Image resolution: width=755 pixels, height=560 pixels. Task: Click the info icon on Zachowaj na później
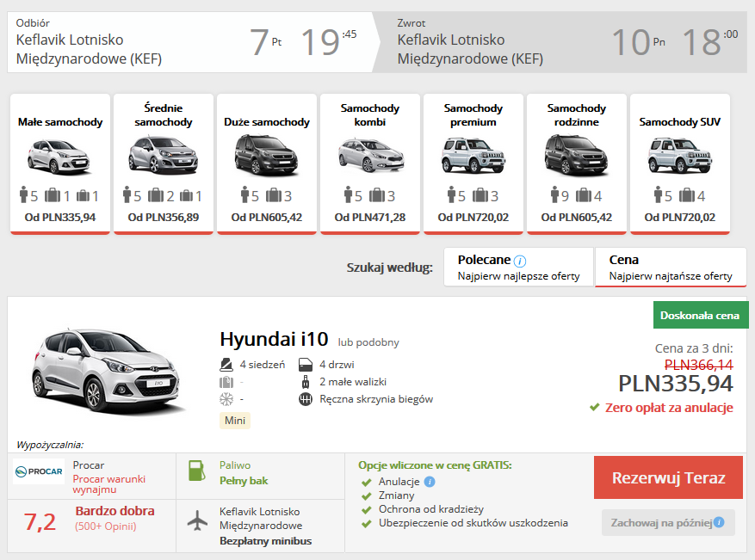coord(719,522)
